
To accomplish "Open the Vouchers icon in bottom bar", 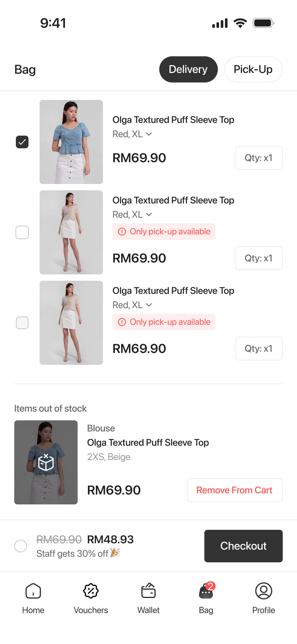I will pyautogui.click(x=91, y=591).
